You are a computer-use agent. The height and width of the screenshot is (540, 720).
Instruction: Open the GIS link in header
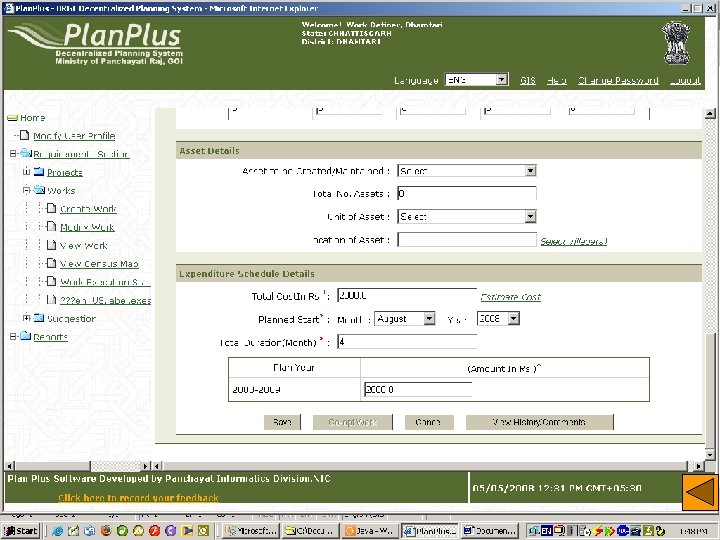(528, 80)
